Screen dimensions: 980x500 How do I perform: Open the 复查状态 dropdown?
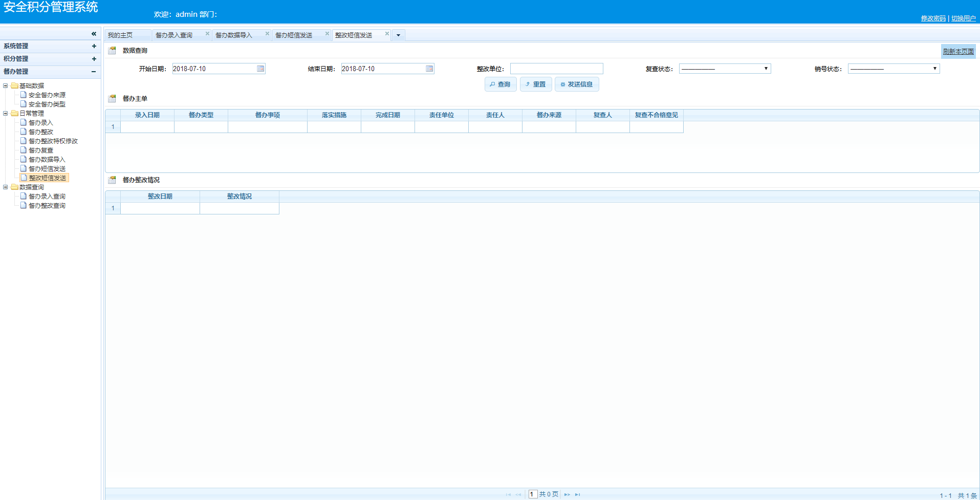click(x=725, y=69)
